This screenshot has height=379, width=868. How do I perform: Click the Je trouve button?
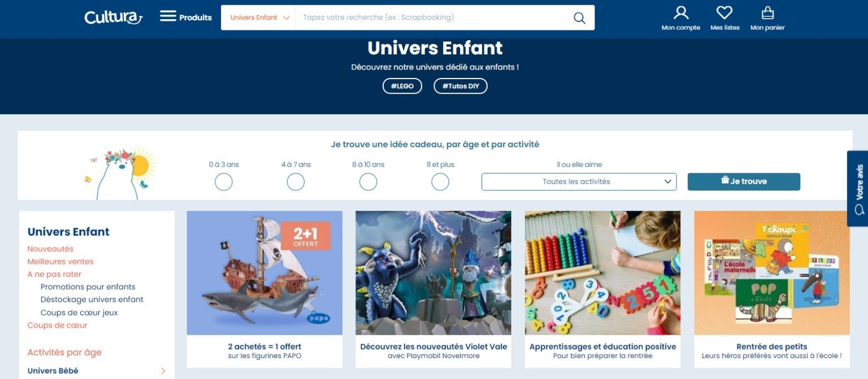744,182
